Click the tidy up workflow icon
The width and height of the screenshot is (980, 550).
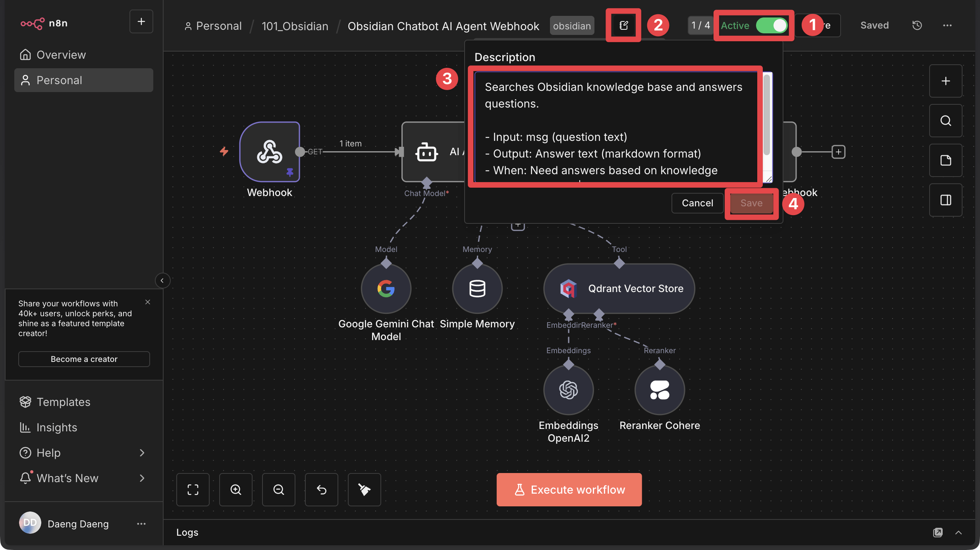[x=364, y=489]
